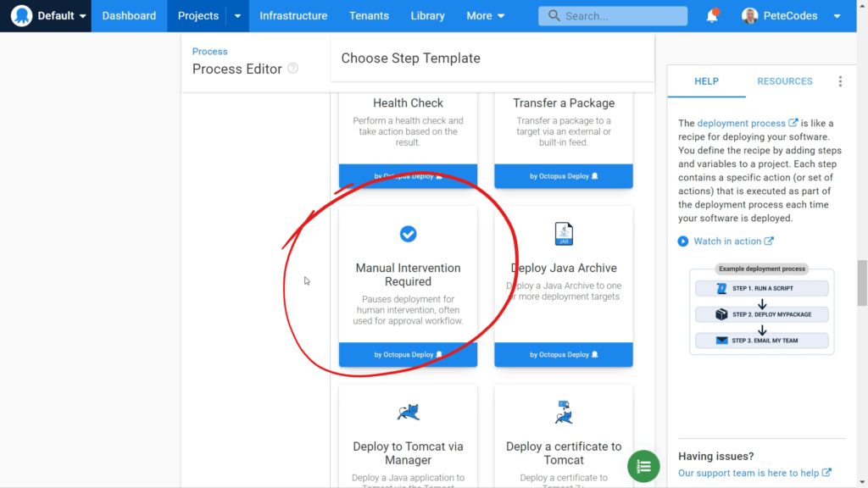868x488 pixels.
Task: Click by Octopus Deploy button under Deploy Java Archive
Action: [x=564, y=355]
